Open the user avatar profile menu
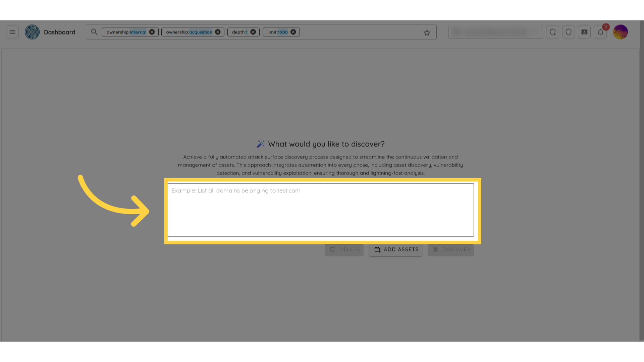644x362 pixels. (620, 32)
